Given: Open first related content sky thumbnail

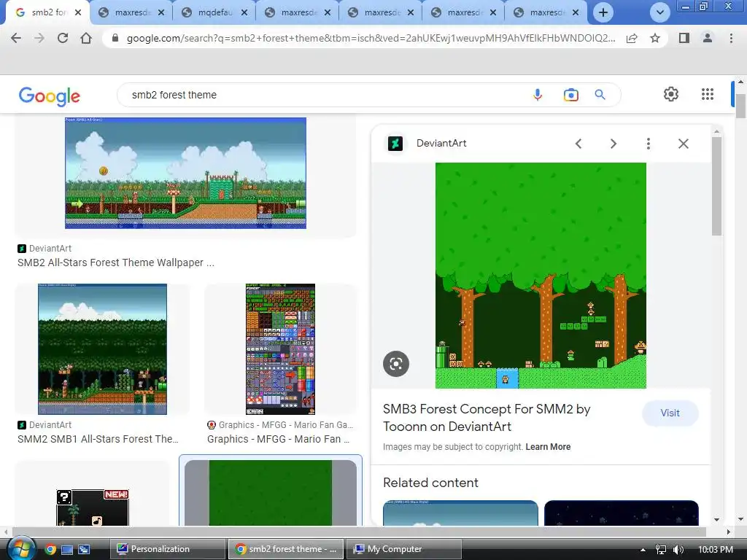Looking at the screenshot, I should 460,513.
